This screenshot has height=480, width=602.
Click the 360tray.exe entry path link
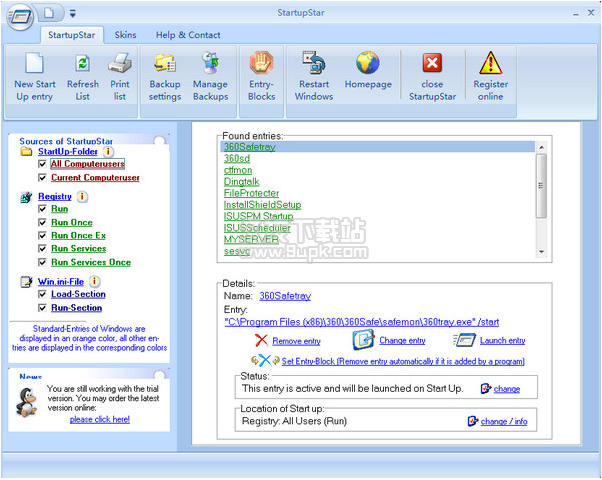361,322
